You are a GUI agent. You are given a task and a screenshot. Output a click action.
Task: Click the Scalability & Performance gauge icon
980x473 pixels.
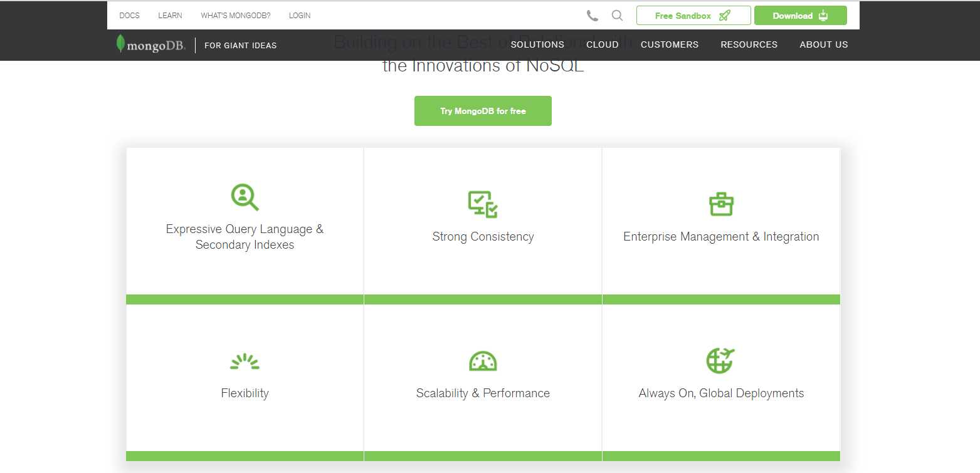(483, 361)
